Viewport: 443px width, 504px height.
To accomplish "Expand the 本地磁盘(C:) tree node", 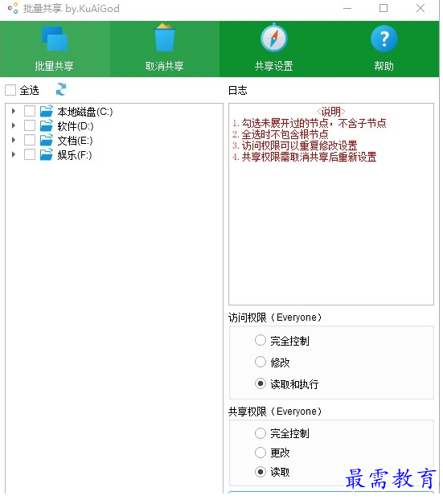I will pyautogui.click(x=14, y=111).
